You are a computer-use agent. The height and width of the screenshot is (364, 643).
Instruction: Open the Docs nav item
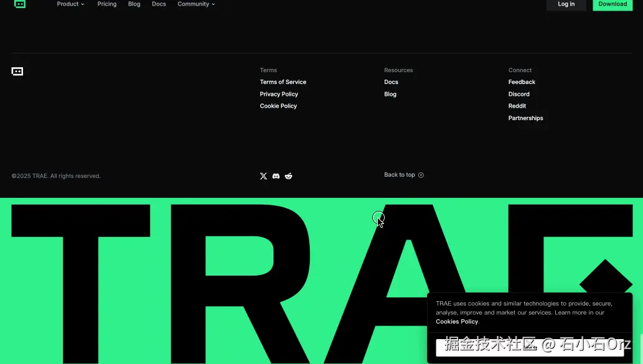click(159, 4)
